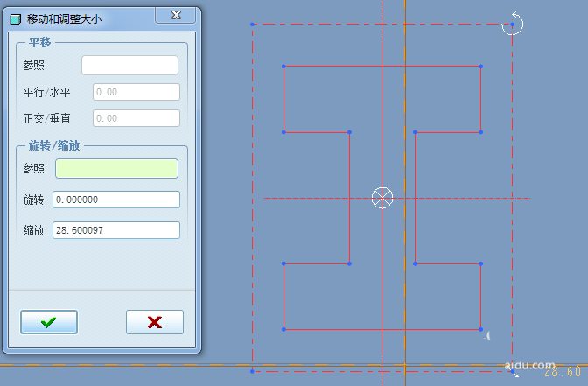Click the top-left corner of dashed bounding box

click(252, 25)
